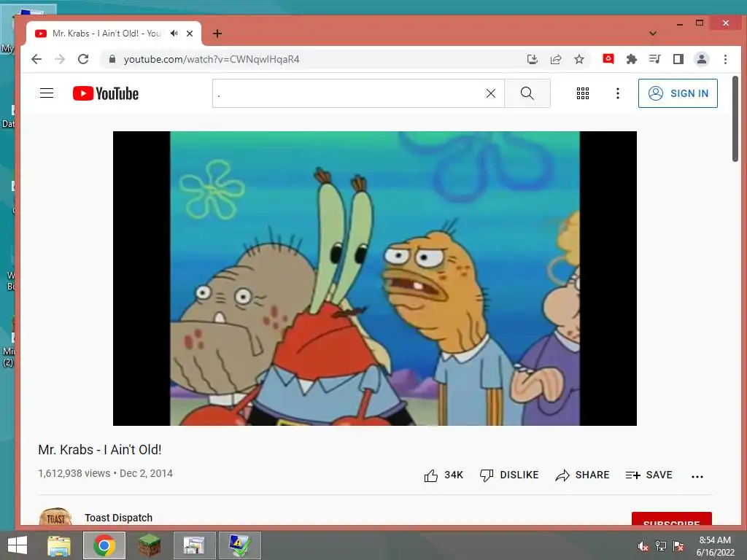Bookmark this page with the star icon
Image resolution: width=747 pixels, height=560 pixels.
(x=578, y=59)
